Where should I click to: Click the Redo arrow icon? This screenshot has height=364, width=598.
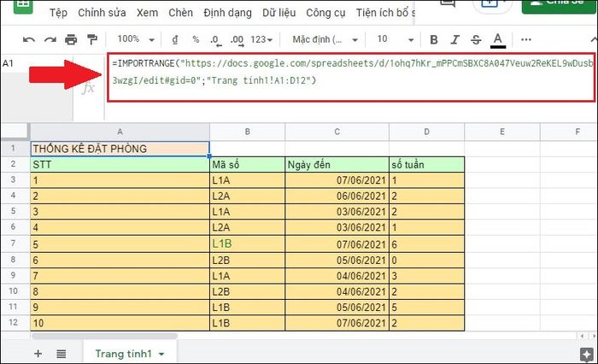pyautogui.click(x=50, y=39)
